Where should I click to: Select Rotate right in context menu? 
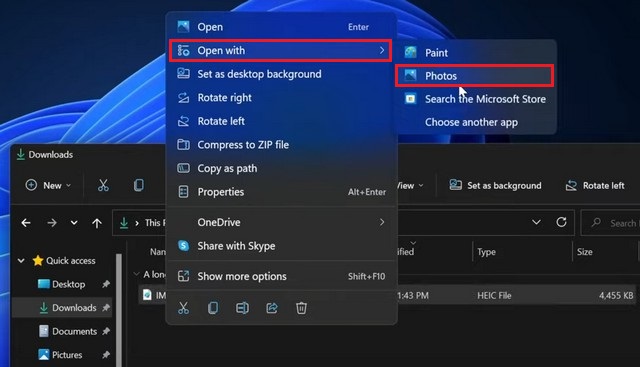pos(281,98)
